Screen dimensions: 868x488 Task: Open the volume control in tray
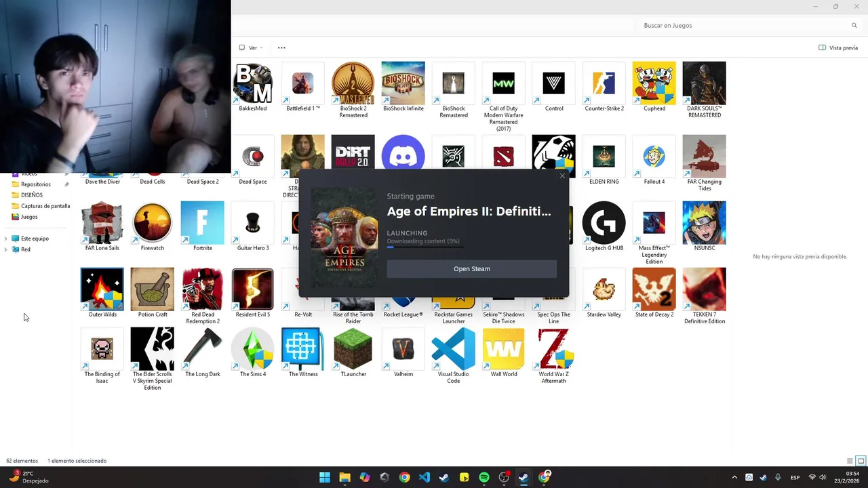(x=823, y=477)
